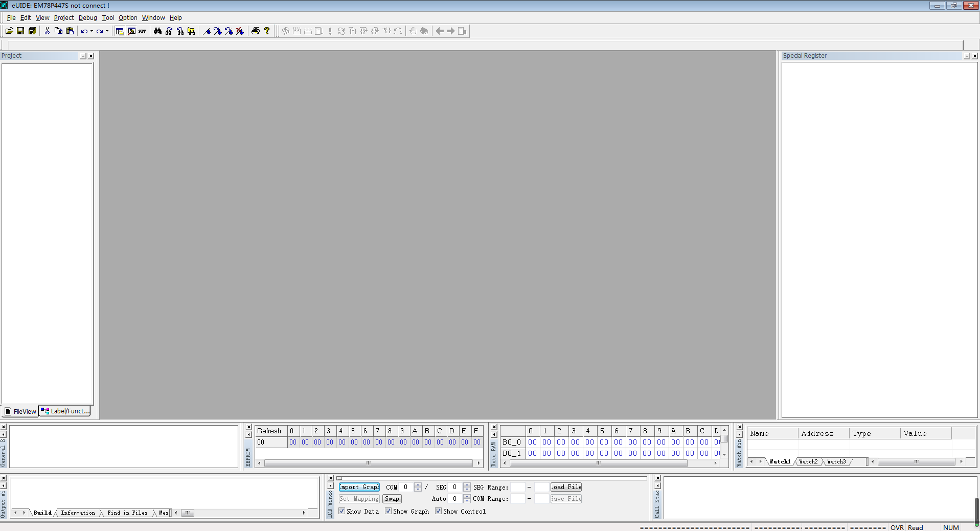
Task: Open the Help menu
Action: coord(176,18)
